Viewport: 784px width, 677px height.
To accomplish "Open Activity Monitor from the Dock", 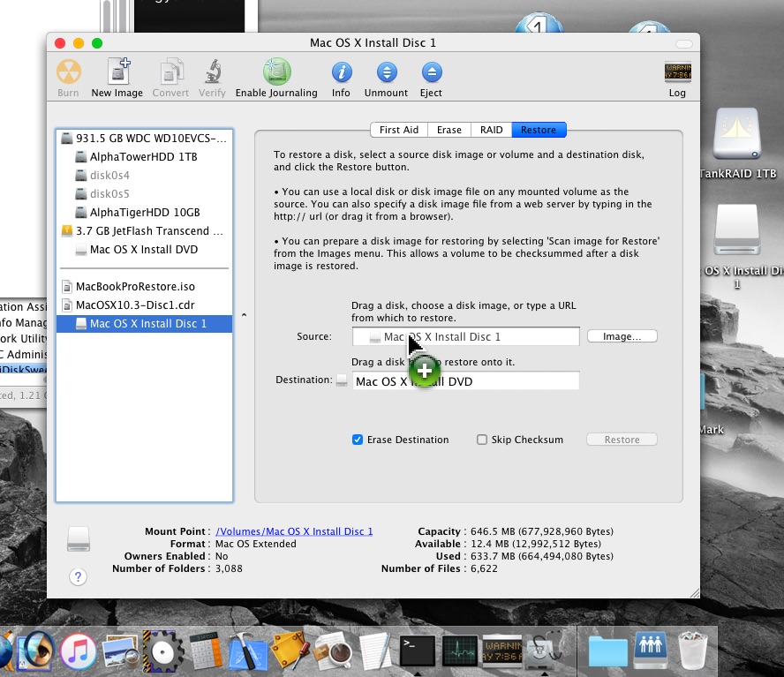I will click(460, 651).
